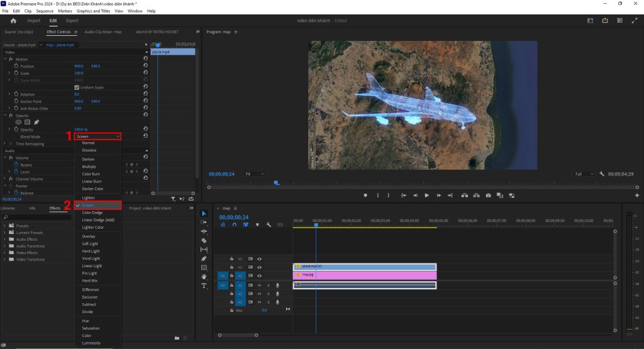Click the Home icon in workspace bar
Screen dimensions: 644x349
pyautogui.click(x=13, y=21)
